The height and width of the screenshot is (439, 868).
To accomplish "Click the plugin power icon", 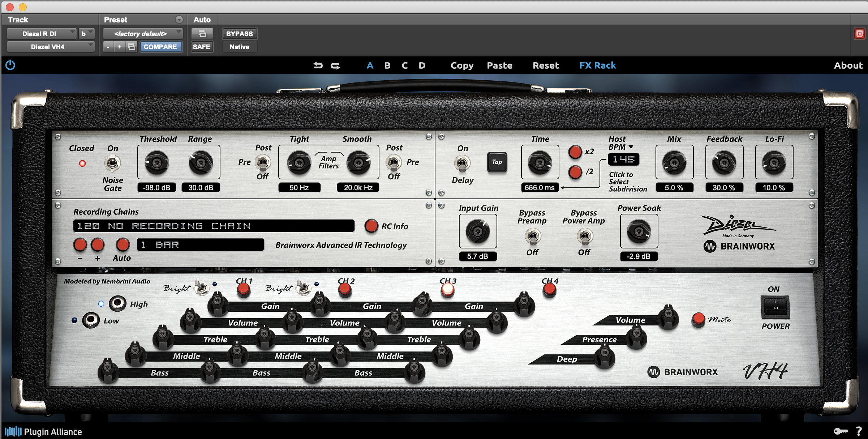I will tap(10, 65).
